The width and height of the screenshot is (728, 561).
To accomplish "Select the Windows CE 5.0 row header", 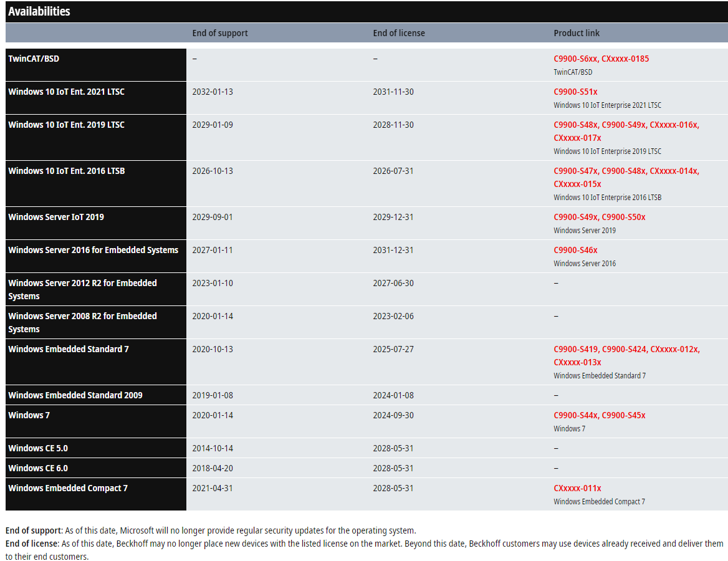I will click(x=38, y=448).
